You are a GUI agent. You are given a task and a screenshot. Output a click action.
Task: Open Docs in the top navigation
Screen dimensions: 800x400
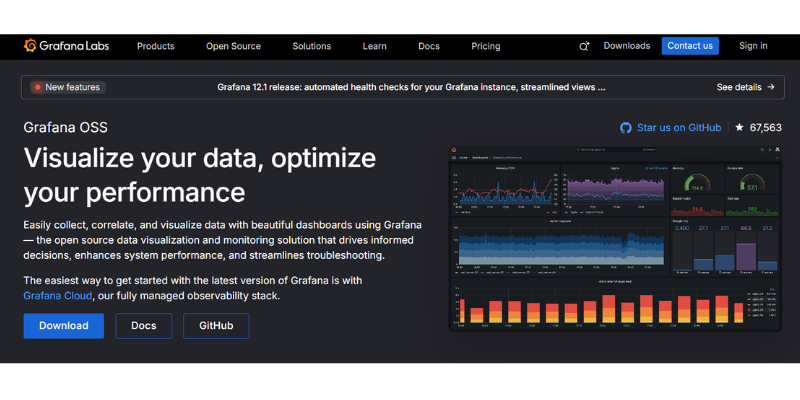coord(429,46)
